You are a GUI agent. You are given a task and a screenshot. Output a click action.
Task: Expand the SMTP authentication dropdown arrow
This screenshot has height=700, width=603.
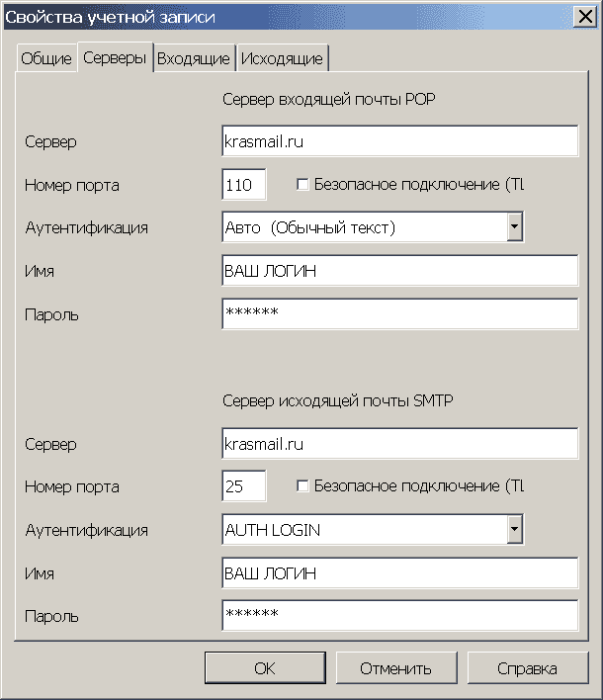click(x=515, y=529)
